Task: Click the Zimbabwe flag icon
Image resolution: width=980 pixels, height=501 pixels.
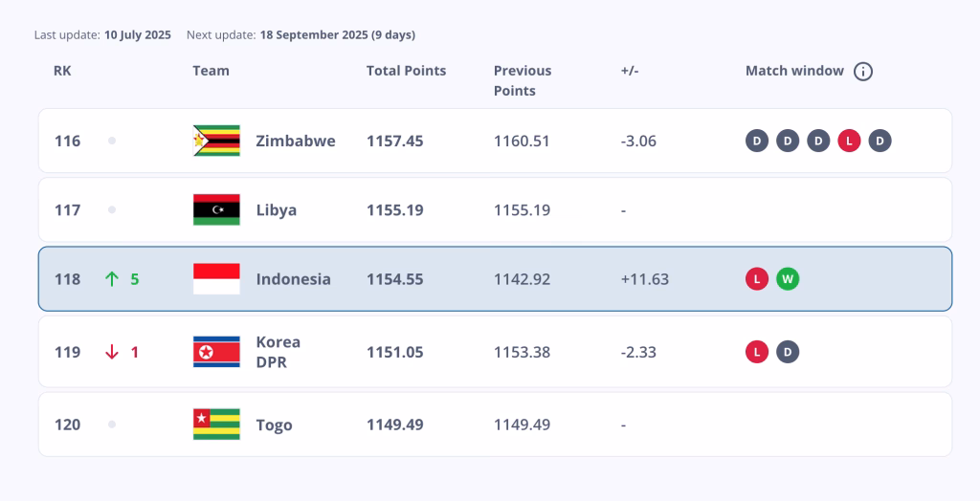Action: [216, 141]
